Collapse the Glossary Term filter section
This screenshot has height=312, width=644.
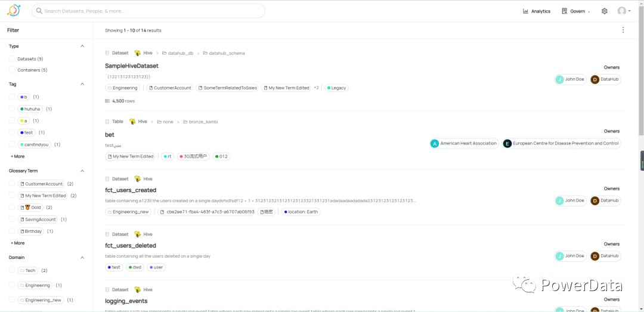tap(82, 171)
